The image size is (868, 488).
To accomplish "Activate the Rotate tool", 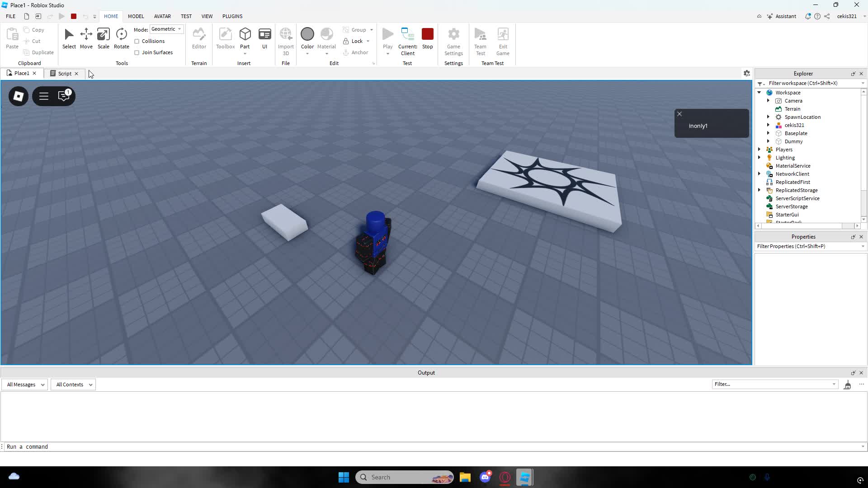I will point(121,38).
